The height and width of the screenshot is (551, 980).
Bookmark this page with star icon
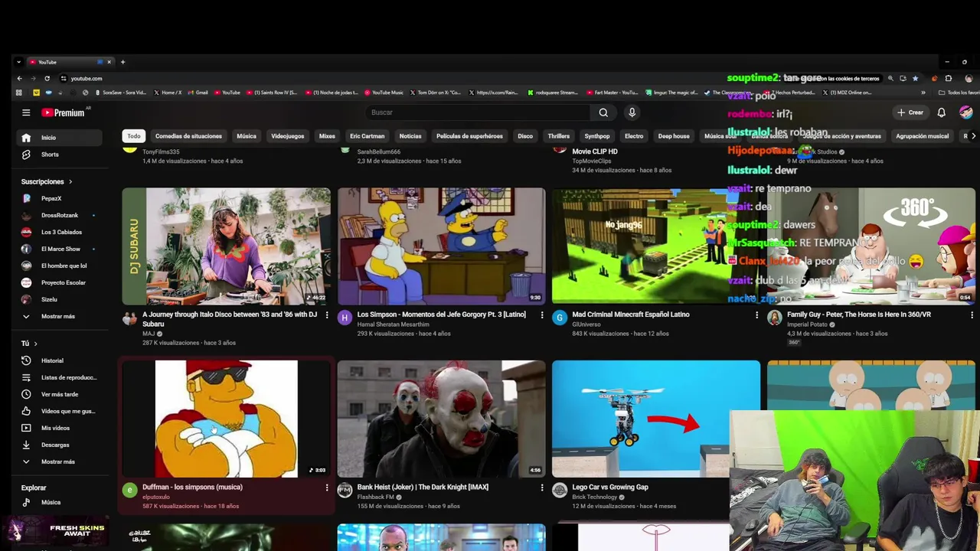point(915,78)
